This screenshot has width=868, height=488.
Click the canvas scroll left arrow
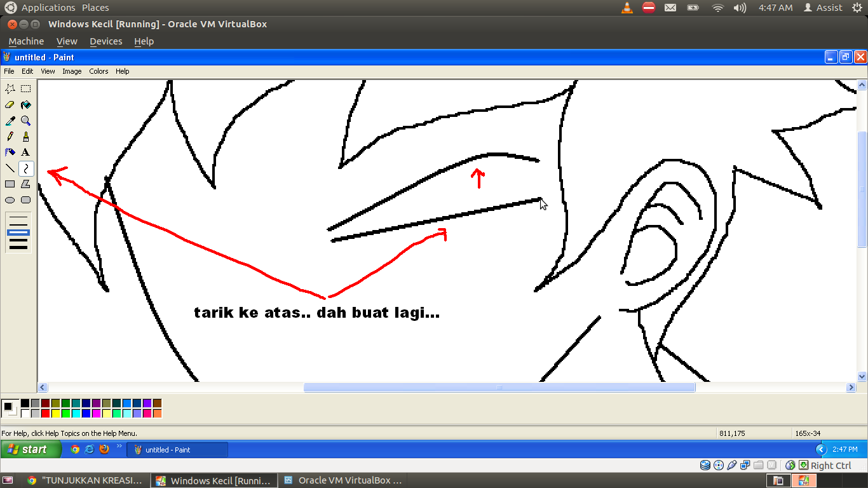coord(43,388)
